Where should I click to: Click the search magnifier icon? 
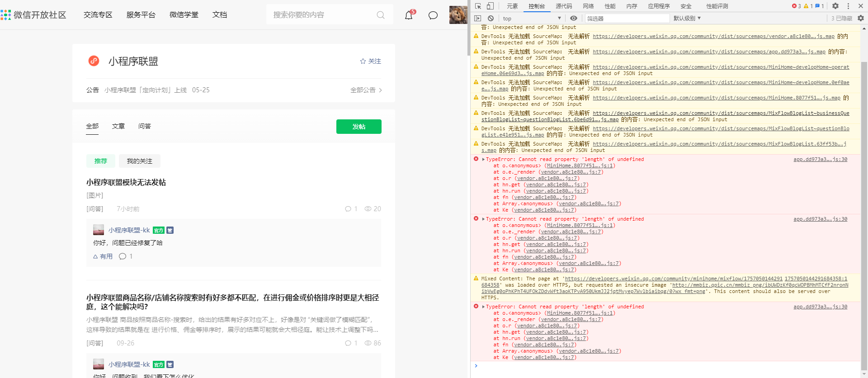[x=381, y=15]
